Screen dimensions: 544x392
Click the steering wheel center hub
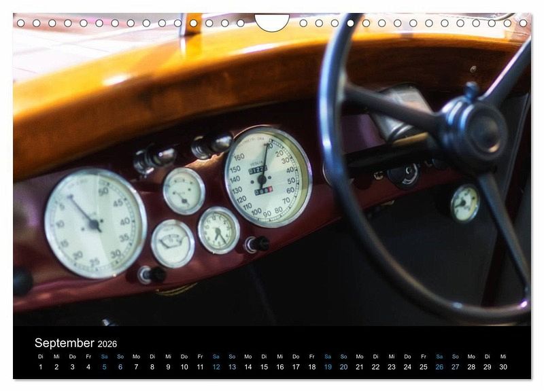(475, 128)
